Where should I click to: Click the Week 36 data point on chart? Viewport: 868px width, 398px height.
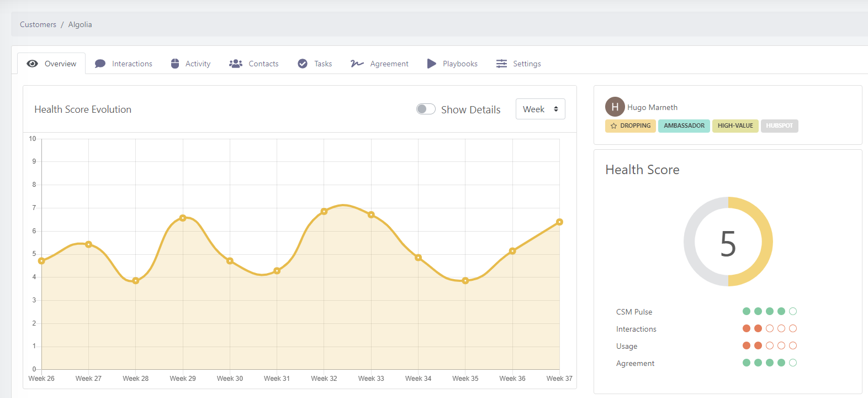click(x=512, y=251)
